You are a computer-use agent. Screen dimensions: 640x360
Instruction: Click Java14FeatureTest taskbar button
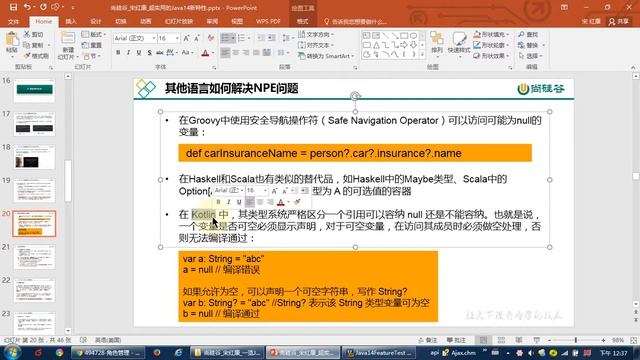379,352
